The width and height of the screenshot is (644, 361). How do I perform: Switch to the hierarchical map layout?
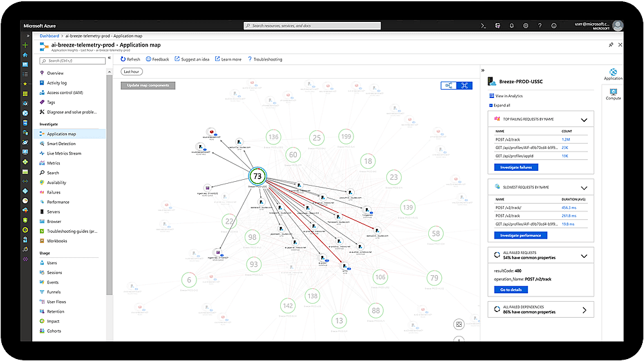coord(448,86)
